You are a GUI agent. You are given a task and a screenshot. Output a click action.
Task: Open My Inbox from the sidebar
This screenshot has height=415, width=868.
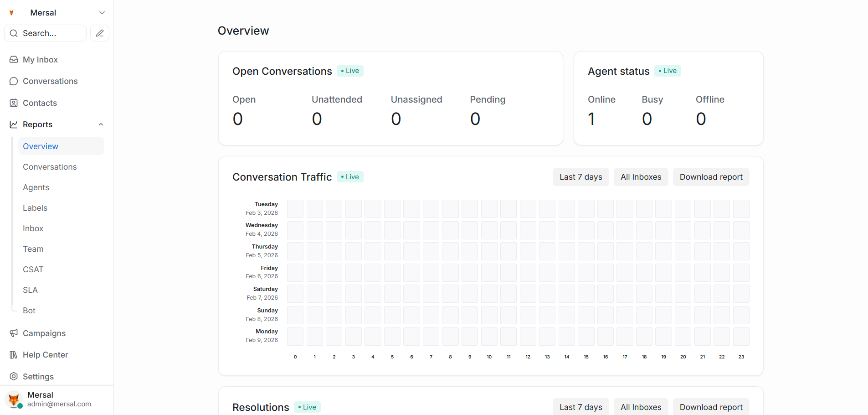(x=40, y=59)
